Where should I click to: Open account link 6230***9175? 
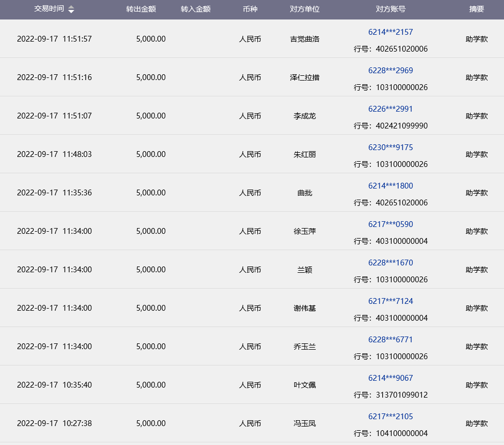coord(391,147)
